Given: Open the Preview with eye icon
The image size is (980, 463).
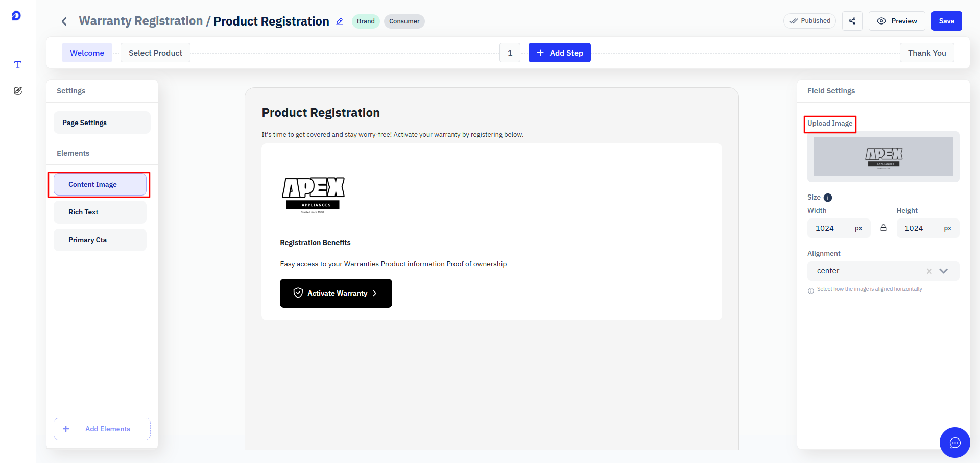Looking at the screenshot, I should coord(897,21).
